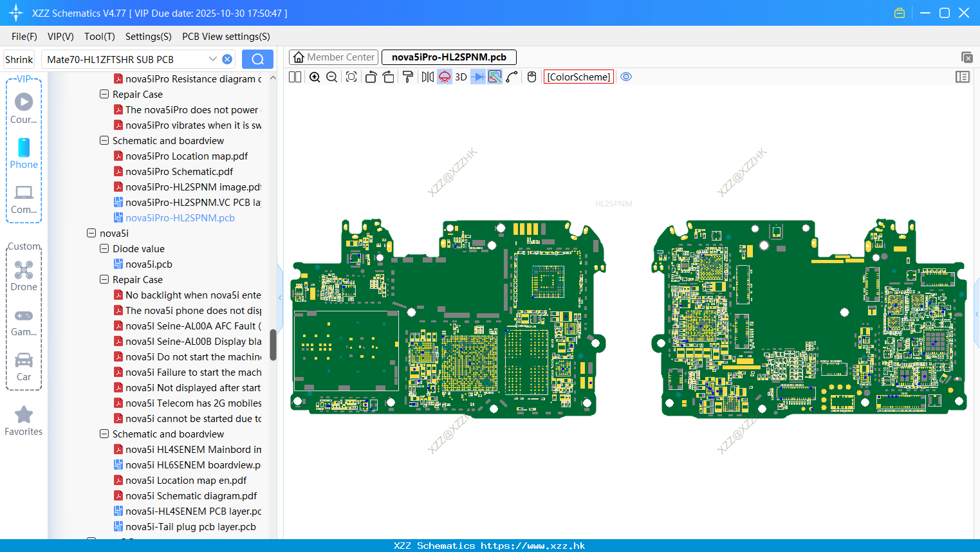980x552 pixels.
Task: Open the Tool(T) menu
Action: click(100, 37)
